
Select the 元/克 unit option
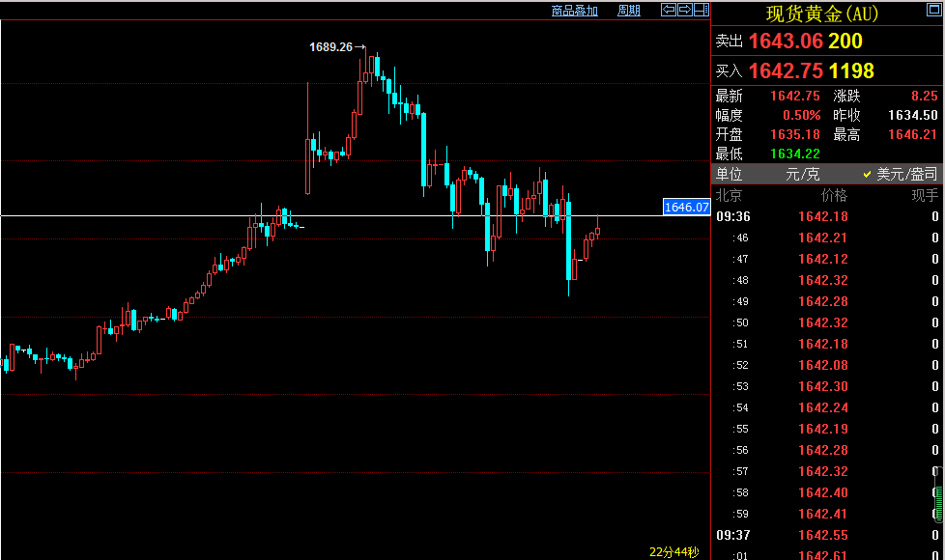(802, 175)
